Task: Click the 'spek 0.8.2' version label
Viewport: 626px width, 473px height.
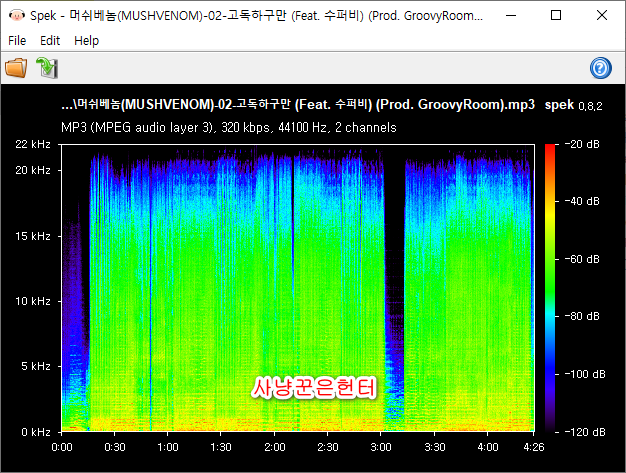Action: point(574,105)
